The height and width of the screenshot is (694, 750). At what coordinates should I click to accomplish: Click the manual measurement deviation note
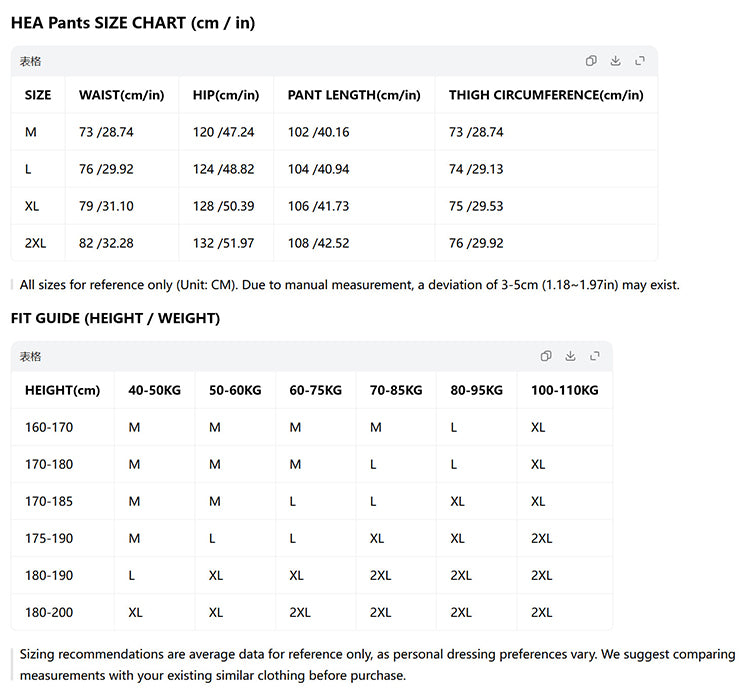tap(349, 285)
